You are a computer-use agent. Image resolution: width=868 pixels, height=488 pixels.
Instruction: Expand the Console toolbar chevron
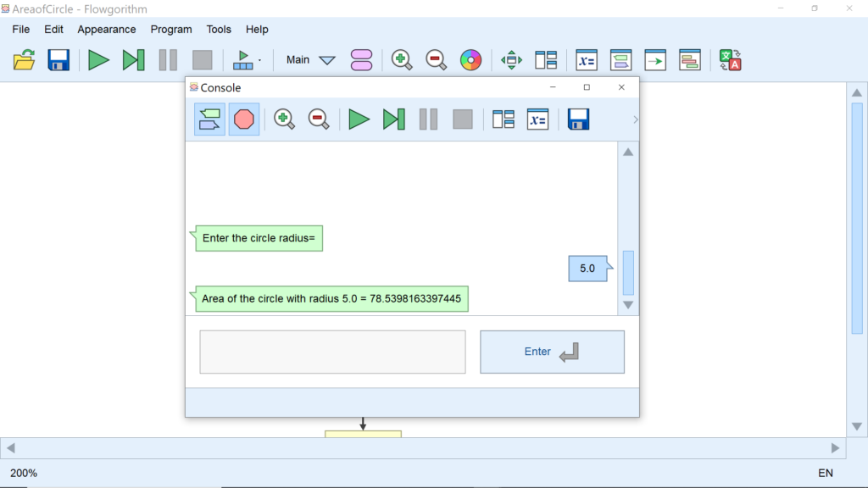(x=636, y=119)
